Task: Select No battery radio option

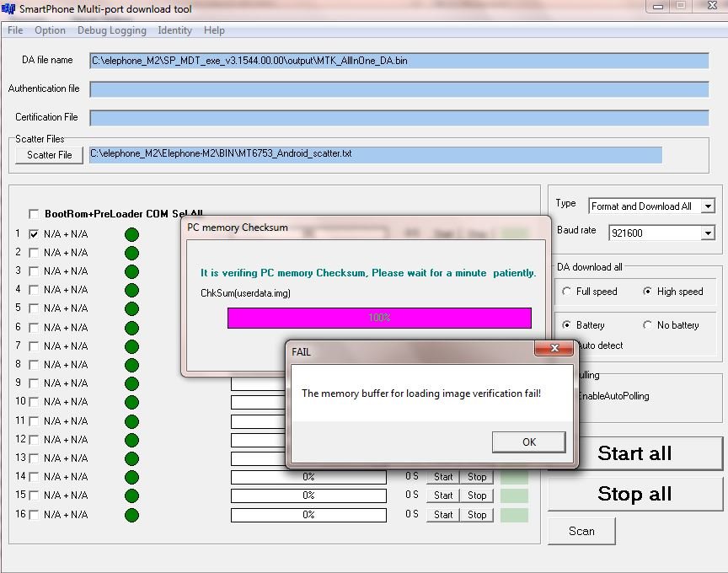Action: pyautogui.click(x=647, y=325)
